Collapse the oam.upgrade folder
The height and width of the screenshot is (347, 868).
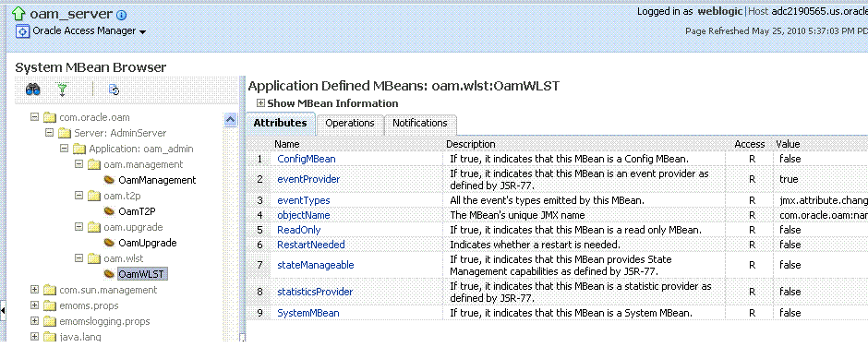(78, 227)
